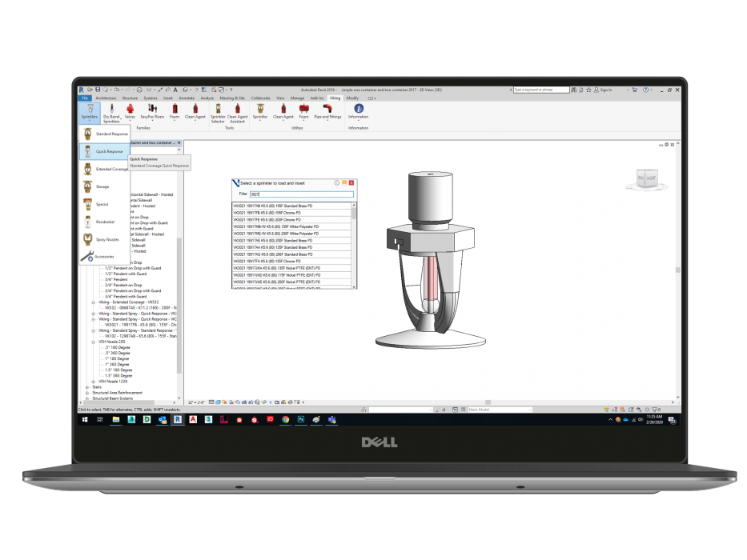Launch the Clean Agent Assistant tool

(x=237, y=114)
